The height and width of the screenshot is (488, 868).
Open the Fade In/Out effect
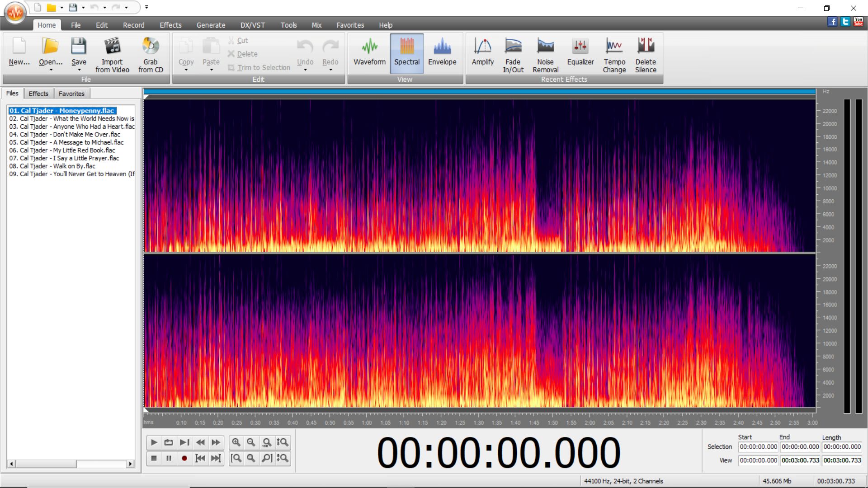[x=513, y=53]
